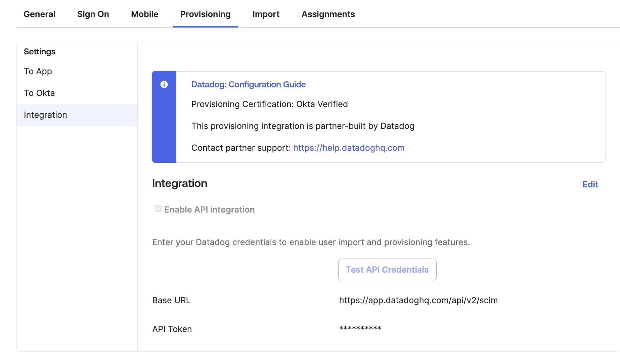Switch to the Sign On tab
Viewport: 620px width, 364px height.
[93, 14]
